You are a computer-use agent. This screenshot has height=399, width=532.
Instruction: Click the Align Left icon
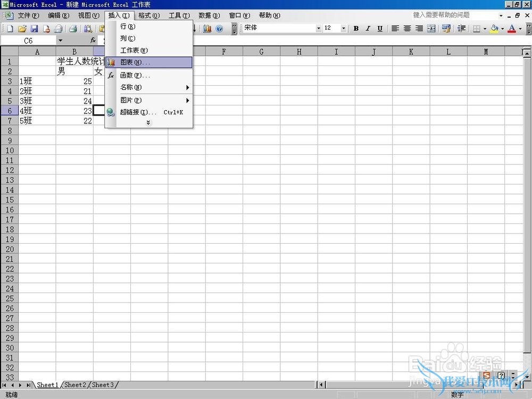pos(395,29)
